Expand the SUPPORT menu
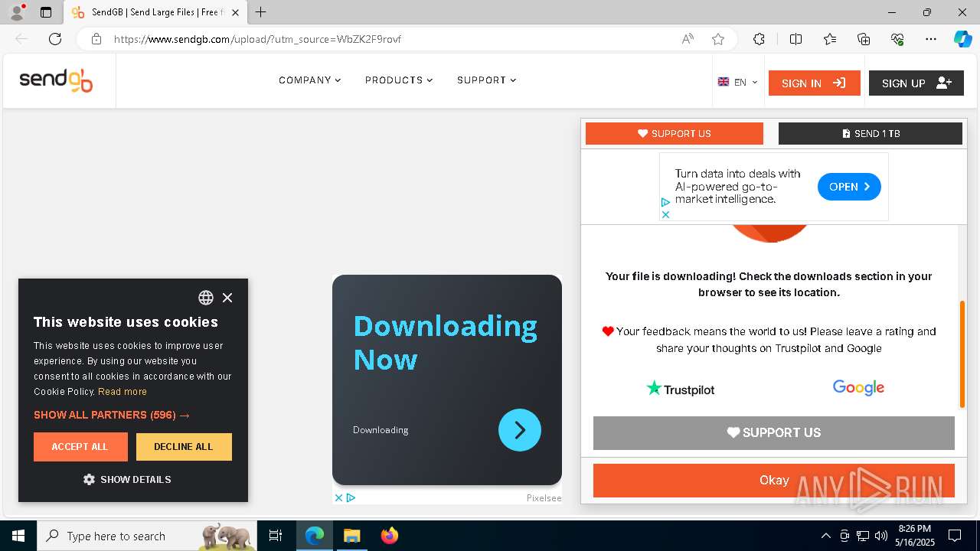Screen dimensions: 980x551 point(487,80)
